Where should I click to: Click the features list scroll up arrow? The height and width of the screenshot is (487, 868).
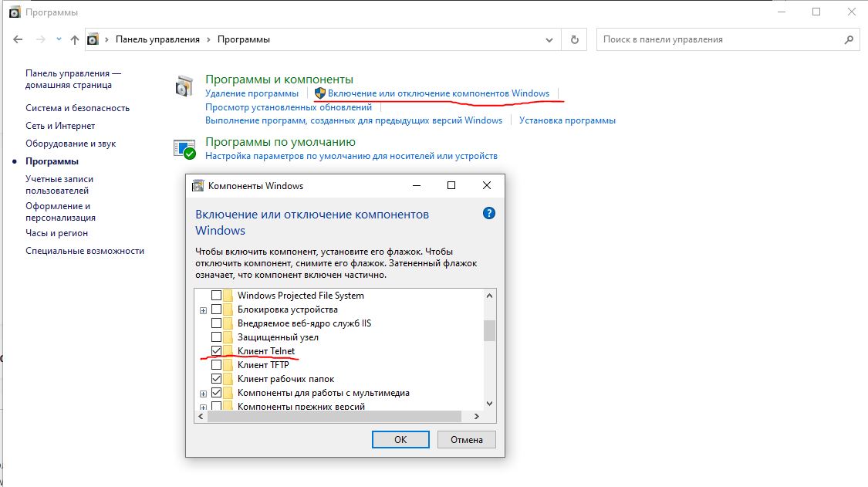489,296
